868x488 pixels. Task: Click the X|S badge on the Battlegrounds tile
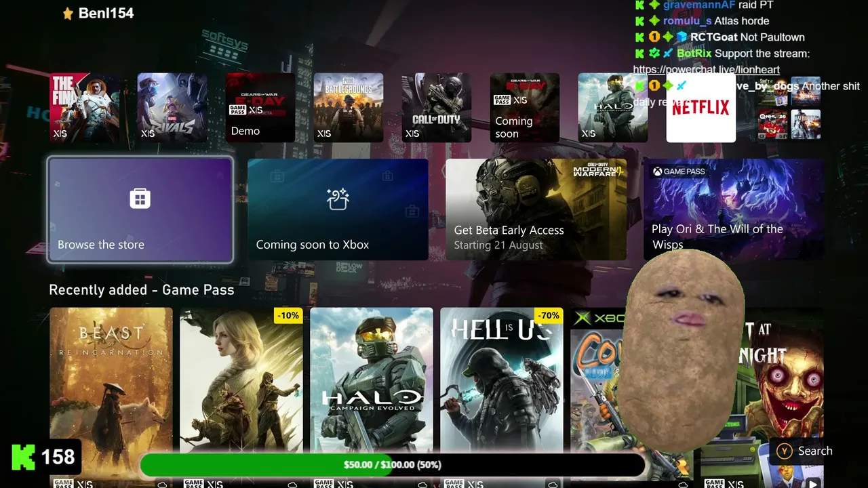(x=324, y=134)
